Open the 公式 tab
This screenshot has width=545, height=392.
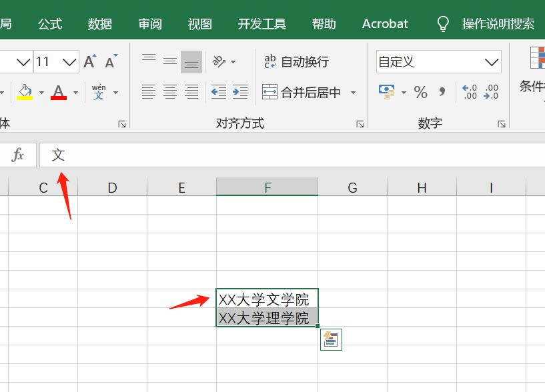pos(50,24)
